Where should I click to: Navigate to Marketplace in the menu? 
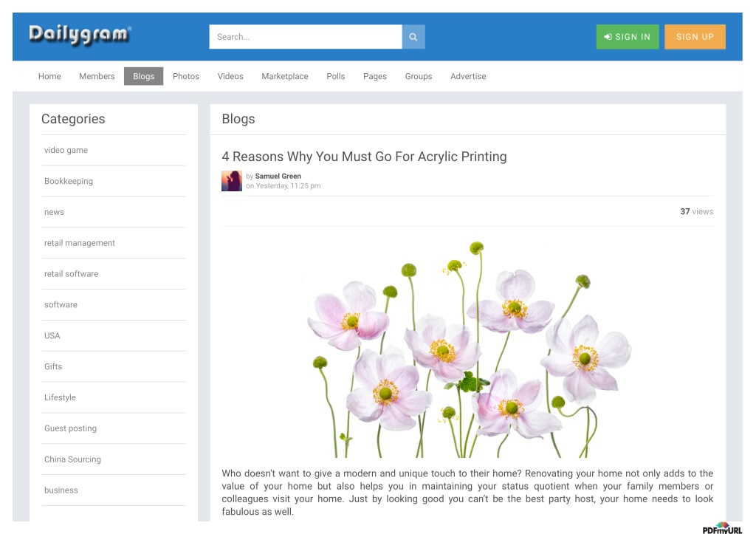pyautogui.click(x=285, y=76)
